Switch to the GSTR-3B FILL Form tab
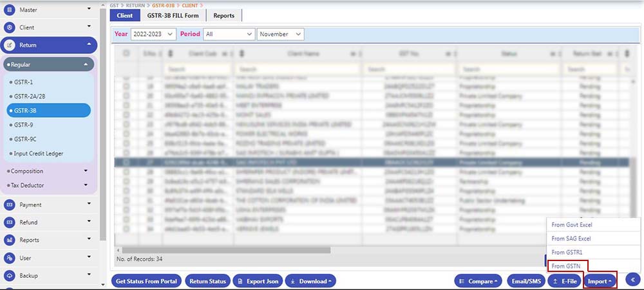644x290 pixels. click(173, 15)
